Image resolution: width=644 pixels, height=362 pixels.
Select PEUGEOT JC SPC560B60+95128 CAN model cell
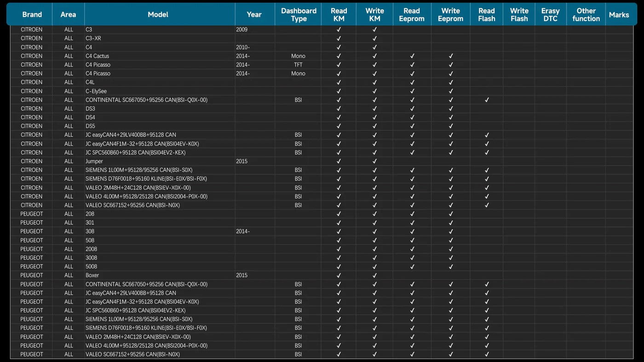point(160,311)
